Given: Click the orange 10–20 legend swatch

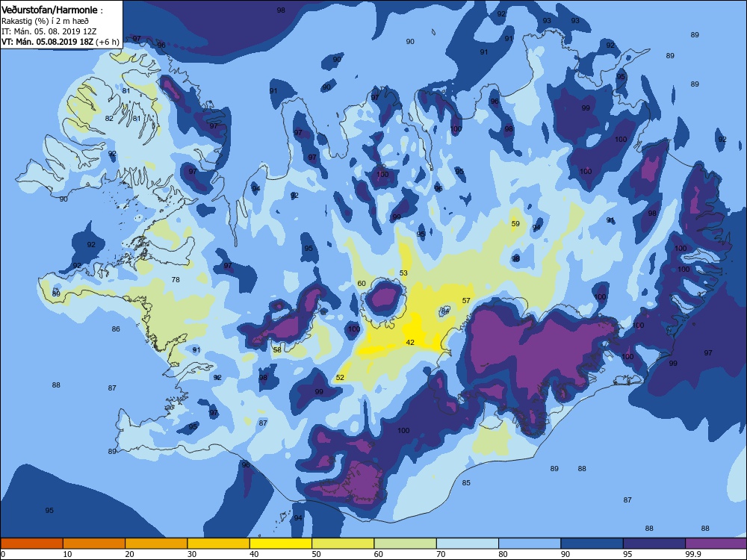Looking at the screenshot, I should click(94, 544).
